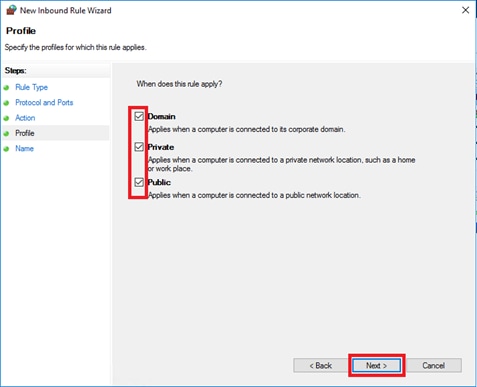Screen dimensions: 477x387
Task: Click the 'Profile' page heading
Action: tap(21, 31)
